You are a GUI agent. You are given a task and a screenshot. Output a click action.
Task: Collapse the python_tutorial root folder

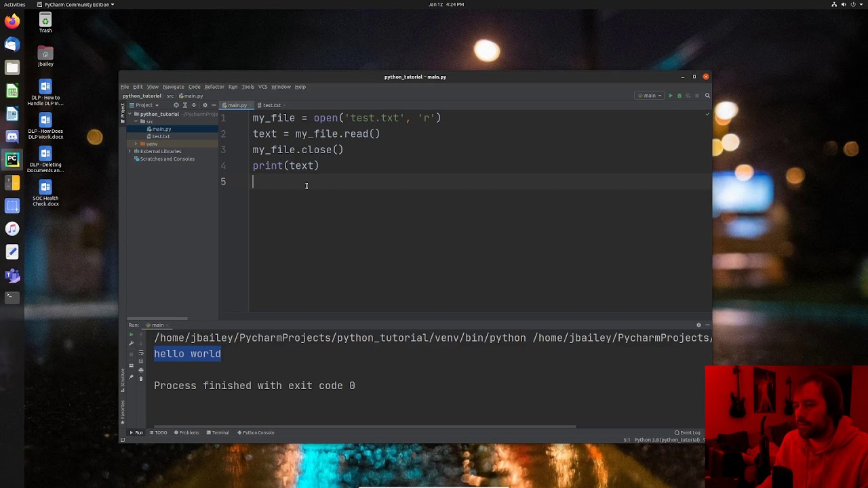click(130, 114)
